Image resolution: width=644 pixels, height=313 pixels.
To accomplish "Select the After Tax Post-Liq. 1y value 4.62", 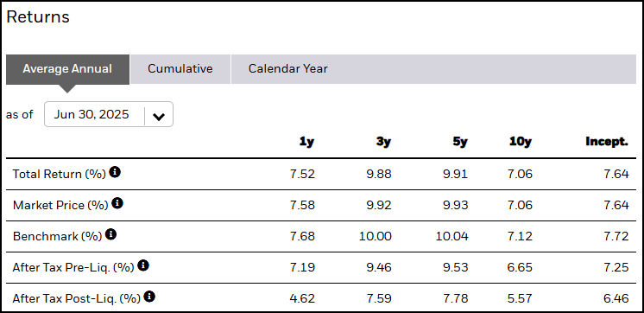I will click(x=303, y=298).
